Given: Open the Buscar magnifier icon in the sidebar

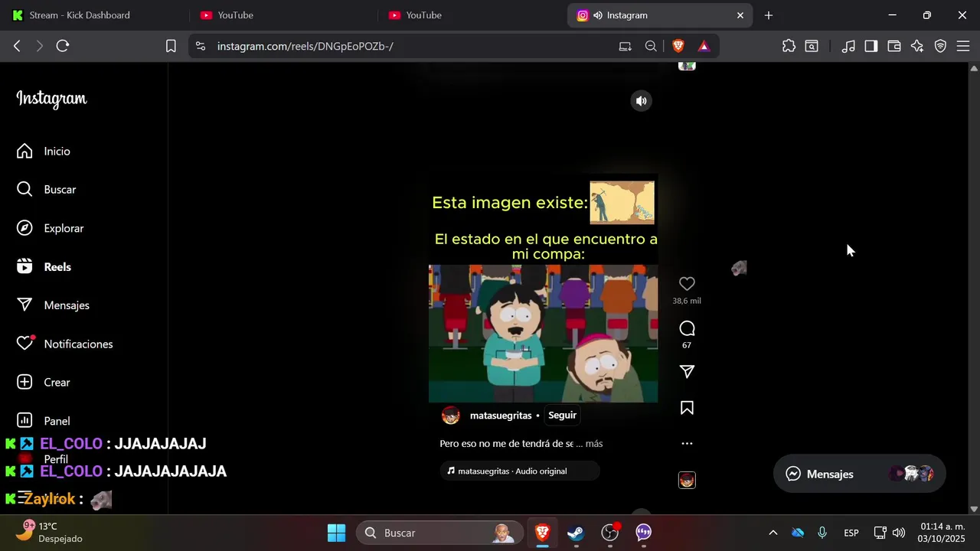Looking at the screenshot, I should 24,189.
